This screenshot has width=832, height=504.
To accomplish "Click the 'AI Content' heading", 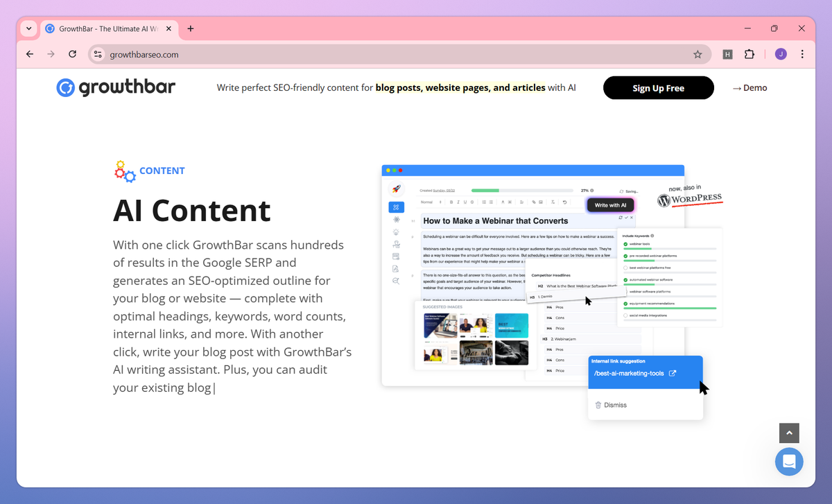I will 192,210.
